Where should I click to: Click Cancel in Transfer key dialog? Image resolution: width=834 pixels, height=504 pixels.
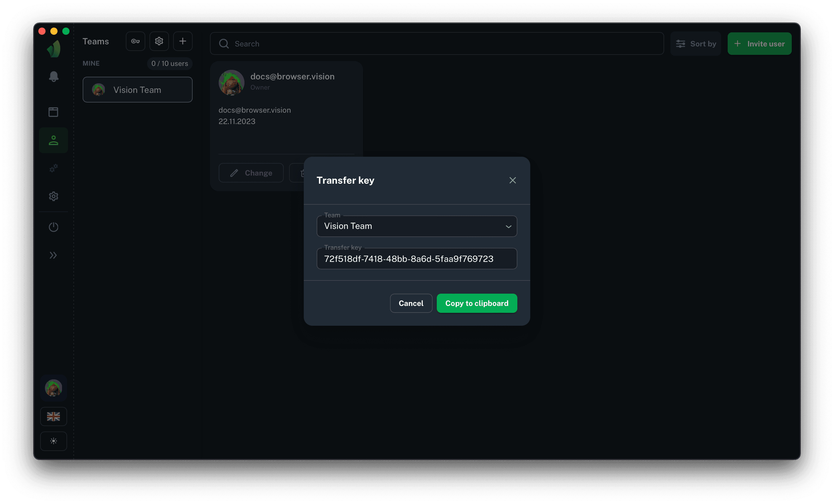[x=411, y=303]
